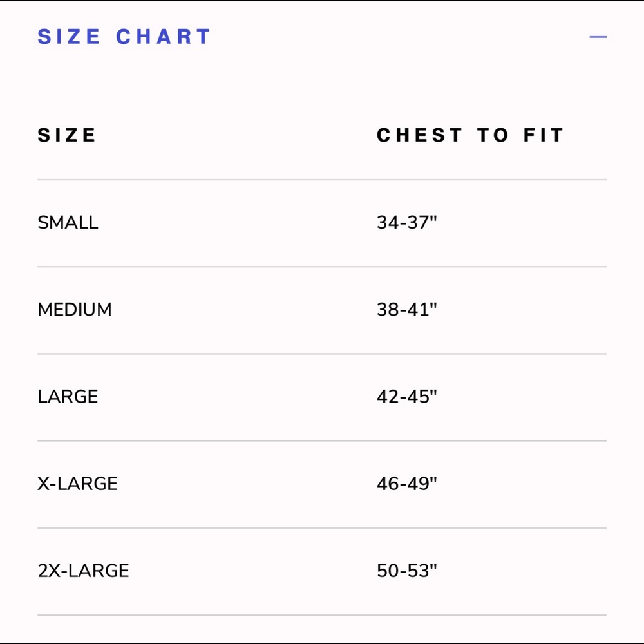
Task: Click the divider line below the table header
Action: tap(322, 180)
